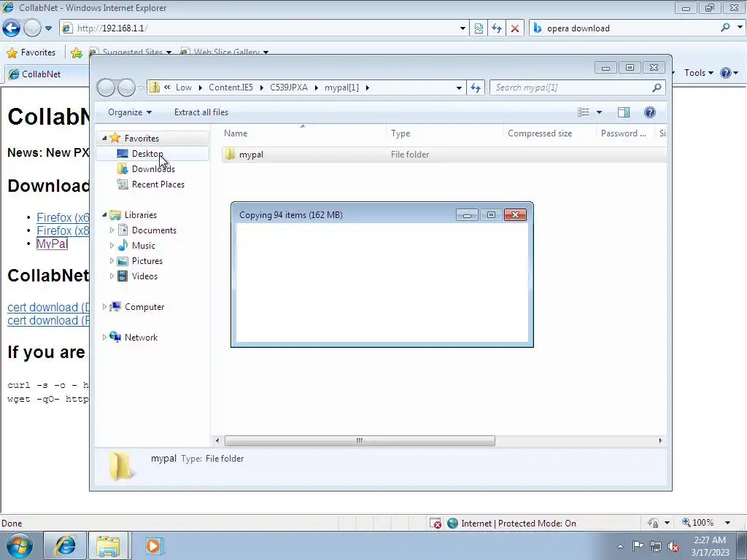This screenshot has width=747, height=560.
Task: Open the IE Tools menu
Action: (x=698, y=73)
